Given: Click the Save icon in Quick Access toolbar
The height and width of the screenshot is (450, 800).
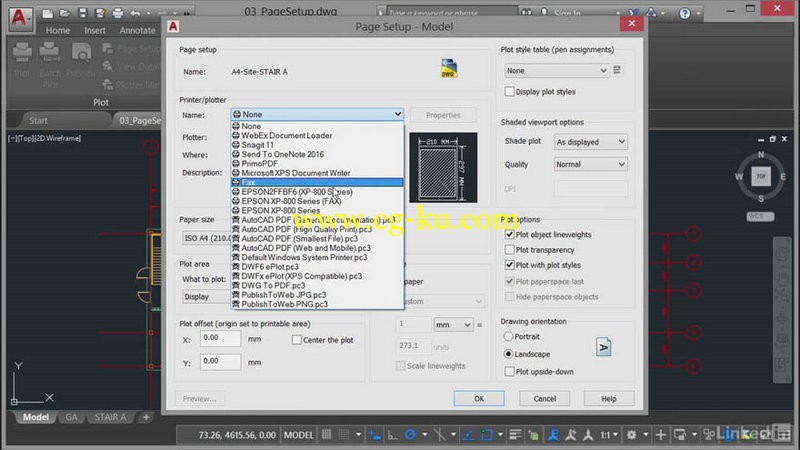Looking at the screenshot, I should (x=82, y=13).
